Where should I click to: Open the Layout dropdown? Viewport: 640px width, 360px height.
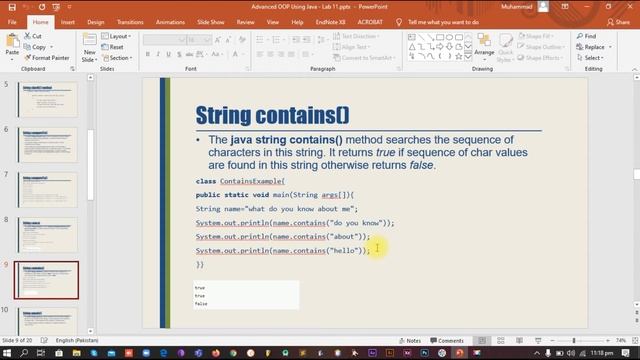(x=116, y=36)
